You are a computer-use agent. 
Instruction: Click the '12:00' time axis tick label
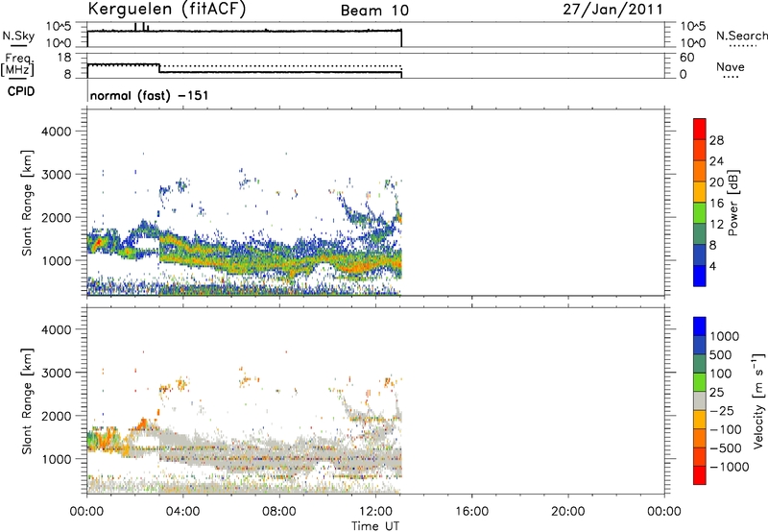pos(375,512)
